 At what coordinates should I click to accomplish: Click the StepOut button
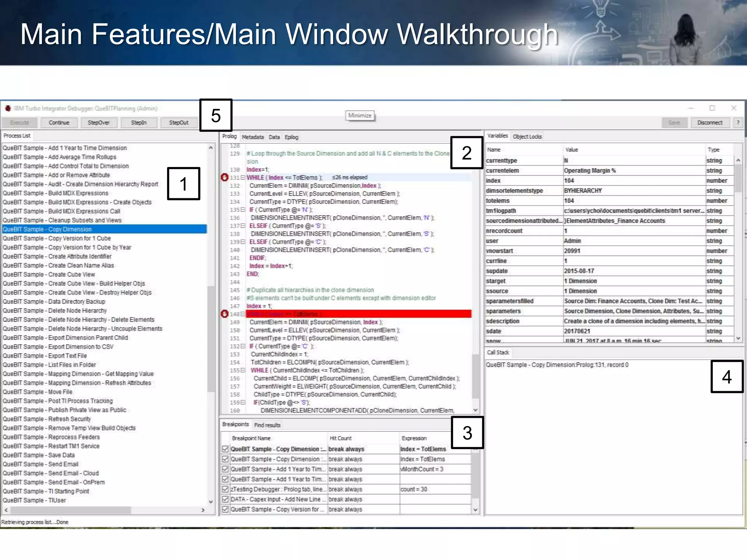(x=179, y=122)
